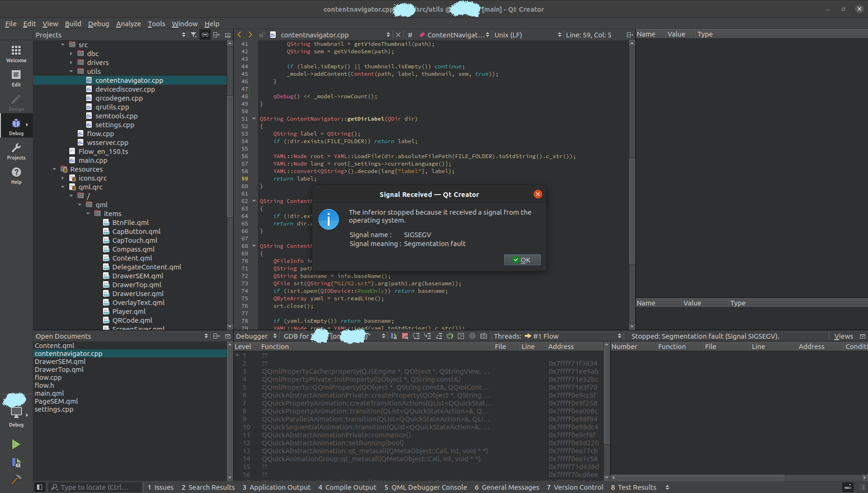Collapse the utils folder

(x=71, y=72)
